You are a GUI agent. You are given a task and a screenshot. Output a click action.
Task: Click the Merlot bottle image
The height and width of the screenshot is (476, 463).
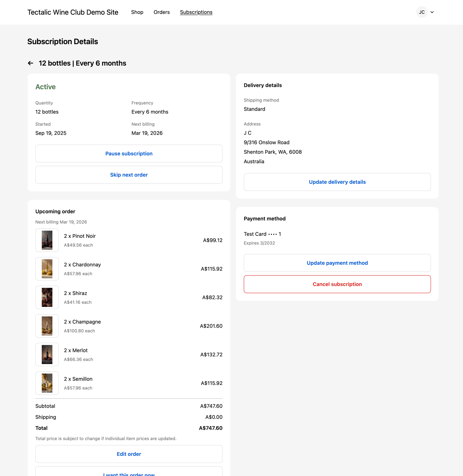[47, 354]
